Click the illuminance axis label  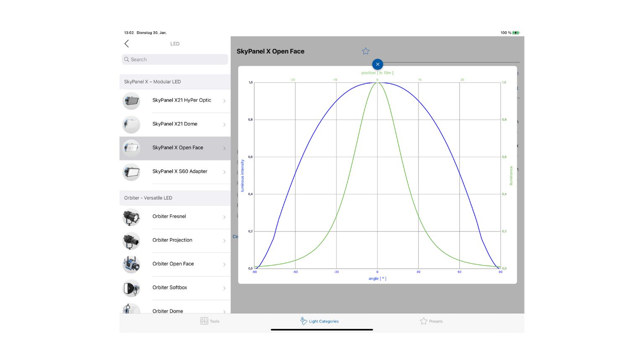tap(511, 176)
